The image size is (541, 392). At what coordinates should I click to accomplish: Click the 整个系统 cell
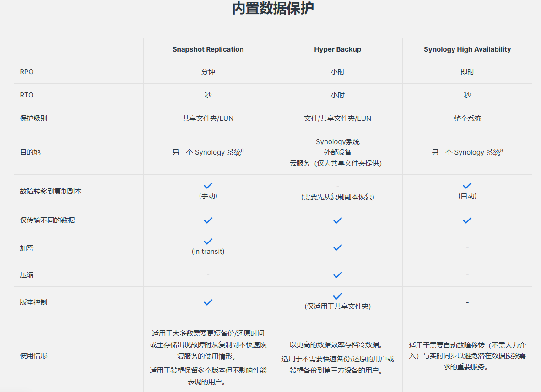pyautogui.click(x=467, y=118)
